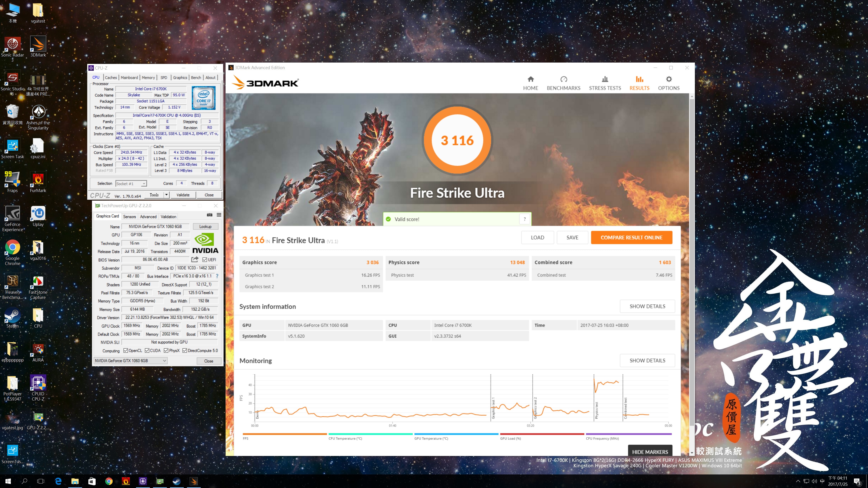Switch to the Caches tab in CPU-Z
868x488 pixels.
point(111,77)
